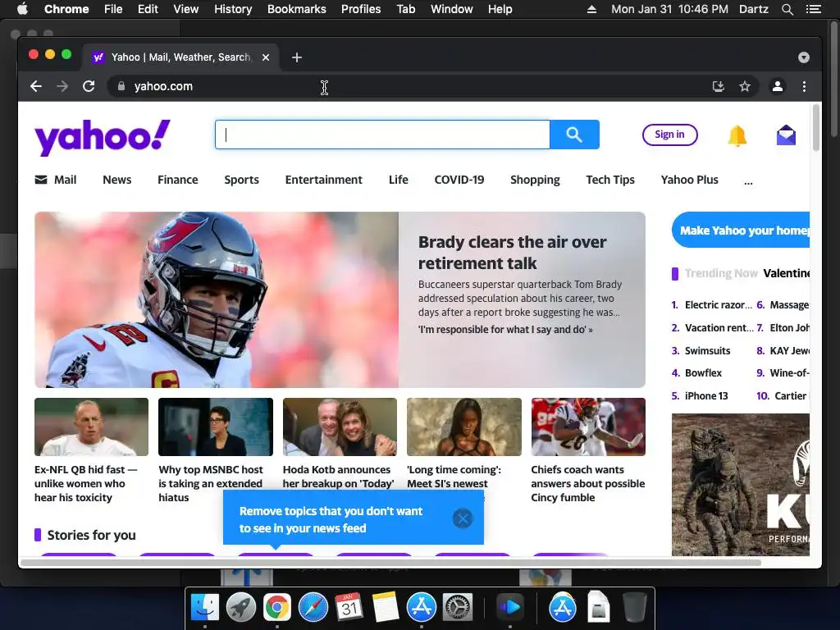Select trending item Vacation rent...

719,327
